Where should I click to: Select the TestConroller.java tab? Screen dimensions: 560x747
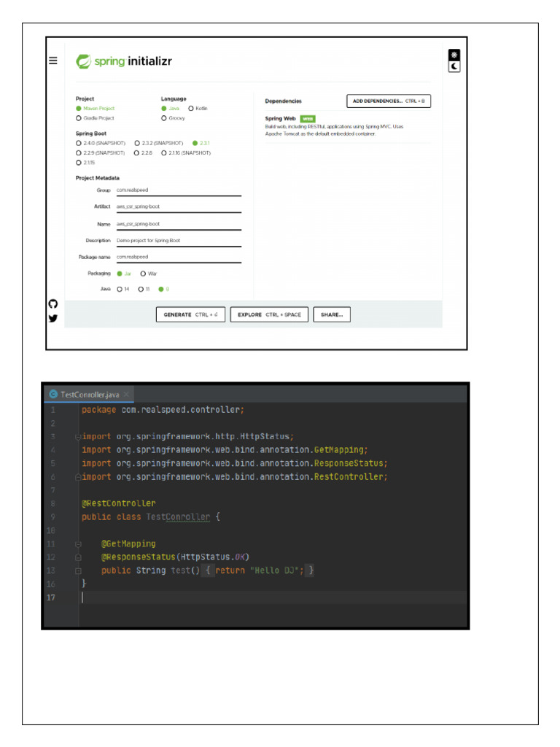tap(89, 394)
